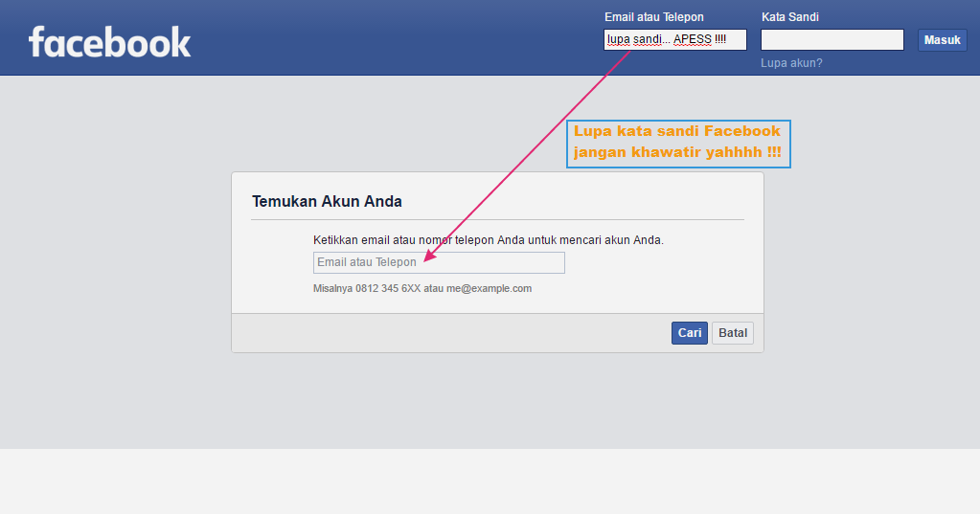Focus the header Email atau Telepon field
980x514 pixels.
[675, 39]
